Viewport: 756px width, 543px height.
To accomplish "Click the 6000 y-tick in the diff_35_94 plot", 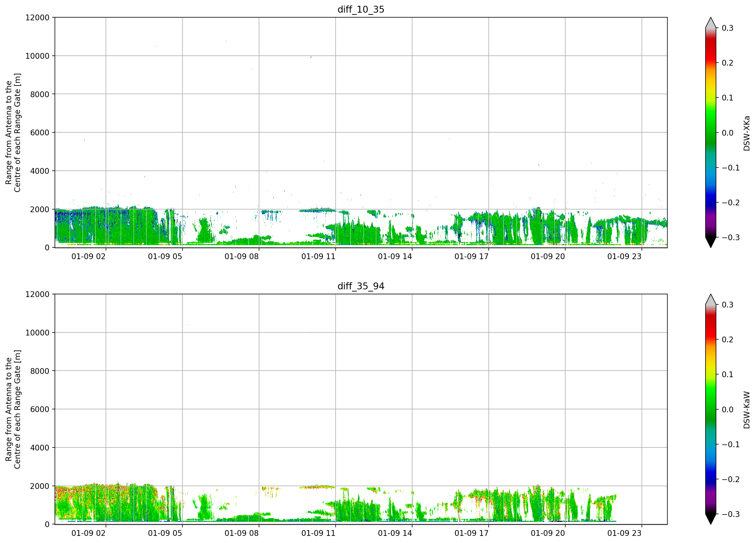I will (40, 410).
